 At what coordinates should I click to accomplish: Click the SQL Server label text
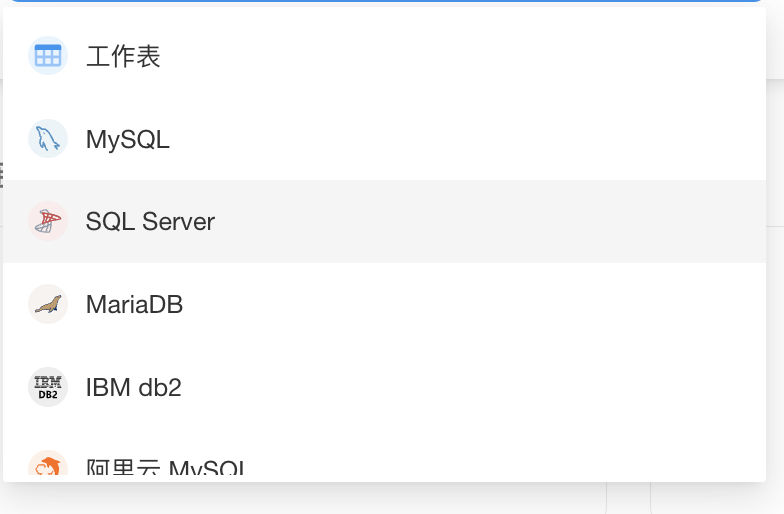(150, 221)
